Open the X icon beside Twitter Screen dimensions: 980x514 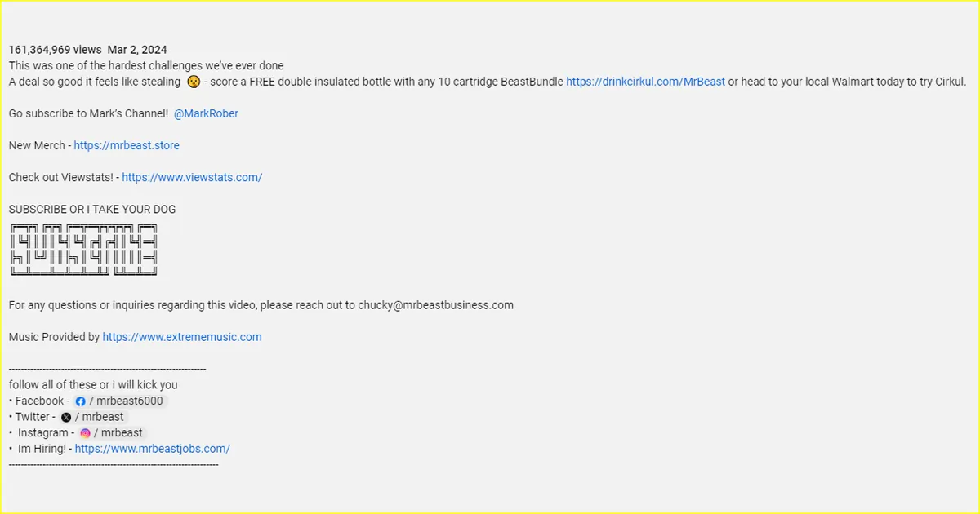(x=66, y=417)
